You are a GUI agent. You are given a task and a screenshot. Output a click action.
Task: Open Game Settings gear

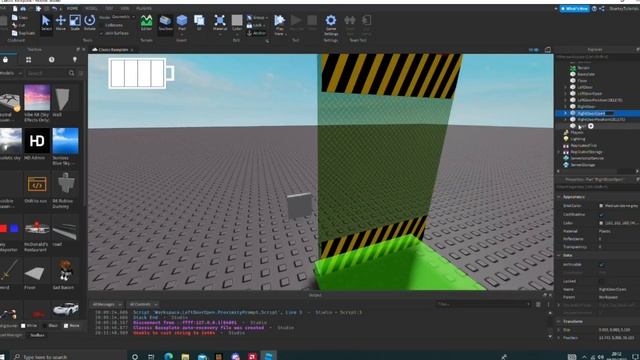coord(331,24)
